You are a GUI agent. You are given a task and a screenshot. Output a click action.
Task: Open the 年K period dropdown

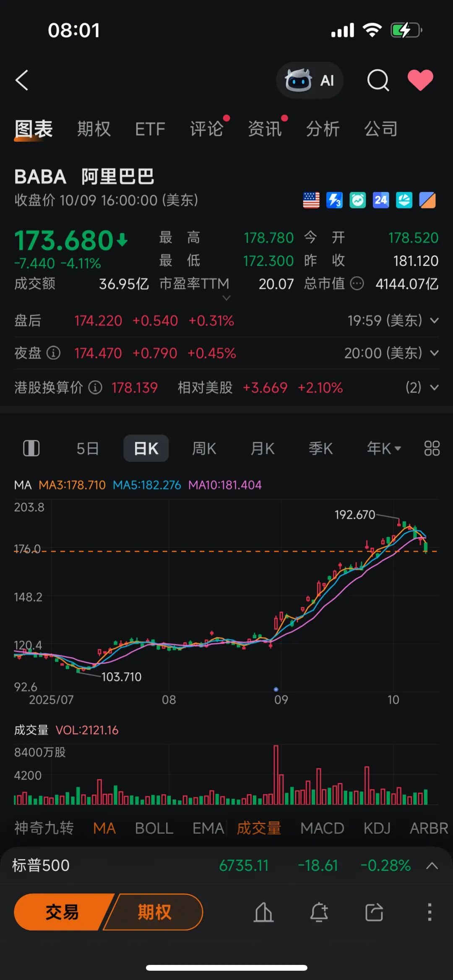384,448
